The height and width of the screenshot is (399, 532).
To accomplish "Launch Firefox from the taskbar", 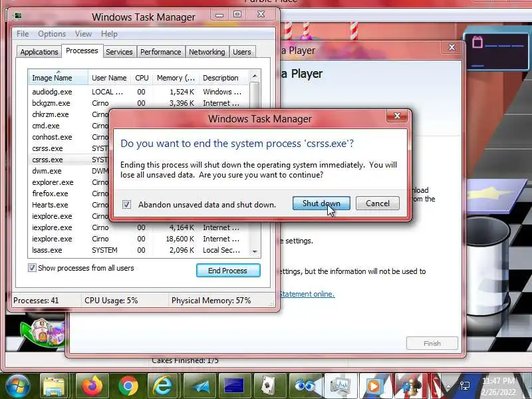I will coord(92,386).
